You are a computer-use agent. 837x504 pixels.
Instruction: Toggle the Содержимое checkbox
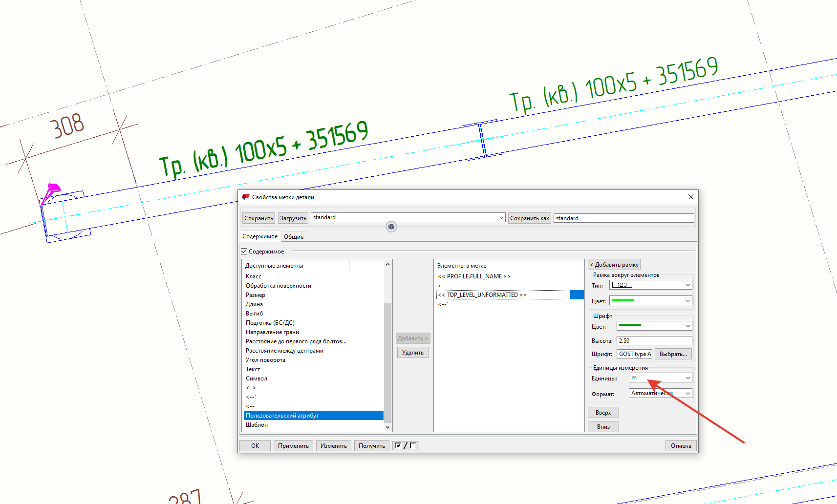pos(244,252)
